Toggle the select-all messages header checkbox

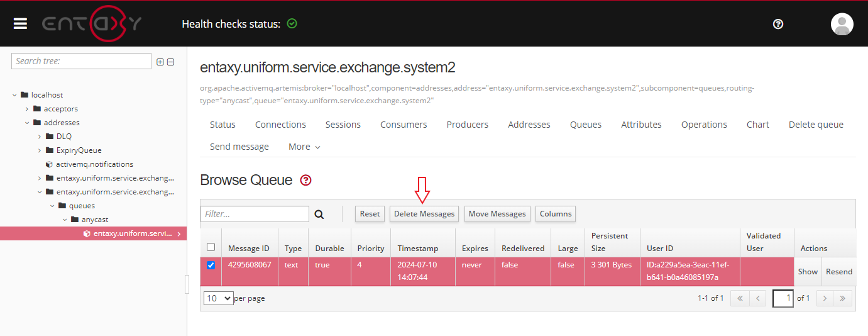tap(211, 247)
